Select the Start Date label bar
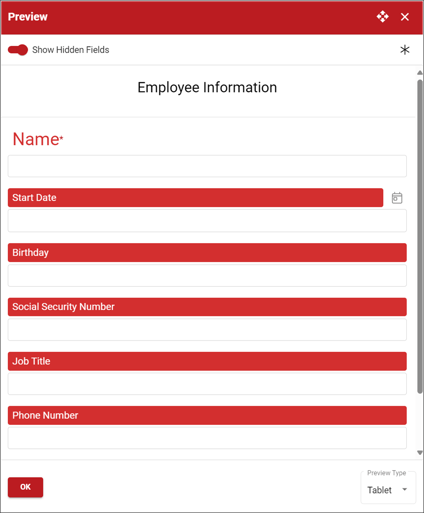 click(195, 198)
